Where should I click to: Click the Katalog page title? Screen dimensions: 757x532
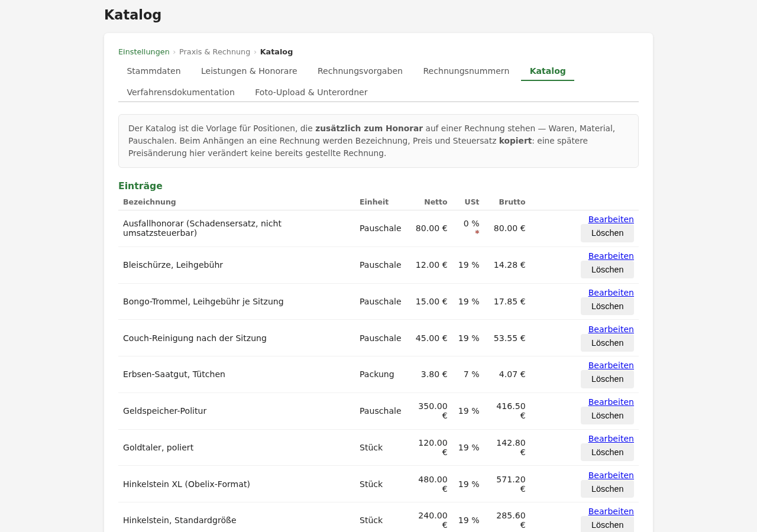coord(132,15)
